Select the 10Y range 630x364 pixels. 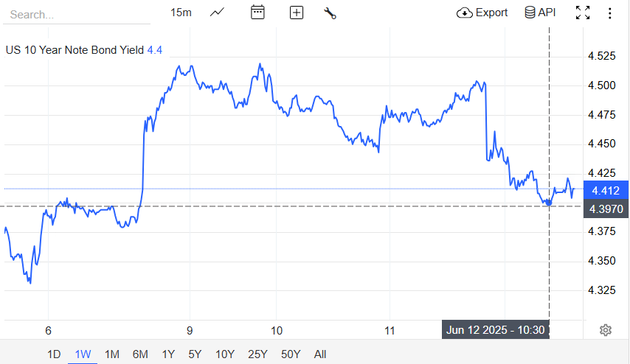(225, 354)
